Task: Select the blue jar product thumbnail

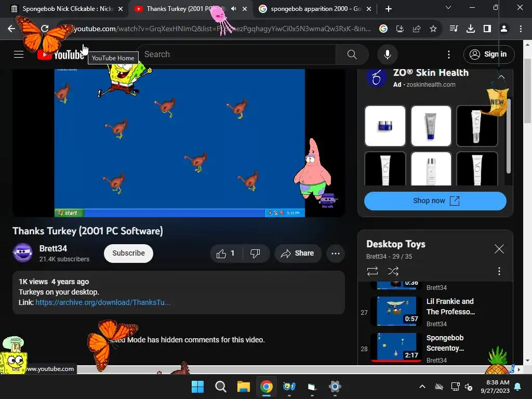Action: point(385,126)
